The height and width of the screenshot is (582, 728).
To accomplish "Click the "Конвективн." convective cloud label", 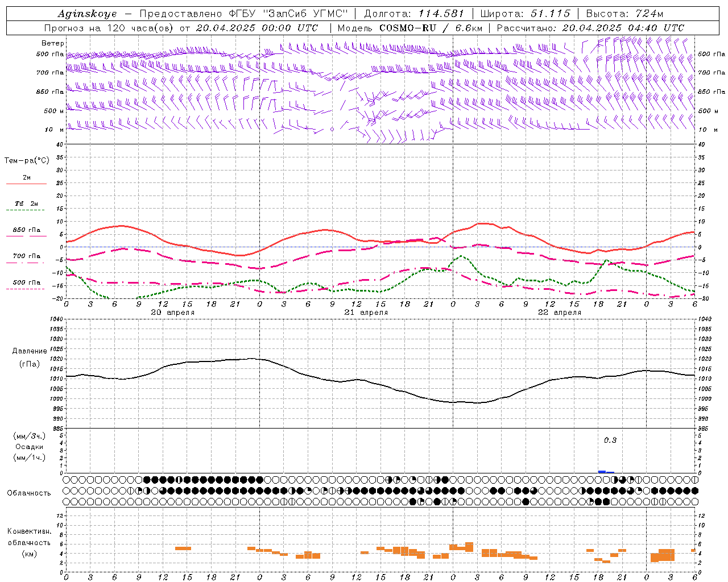I will point(30,531).
